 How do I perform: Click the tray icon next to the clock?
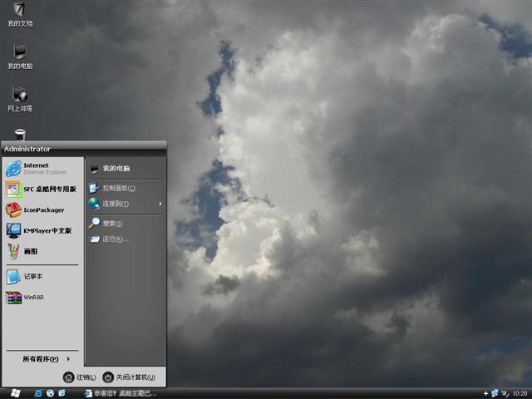coord(505,393)
